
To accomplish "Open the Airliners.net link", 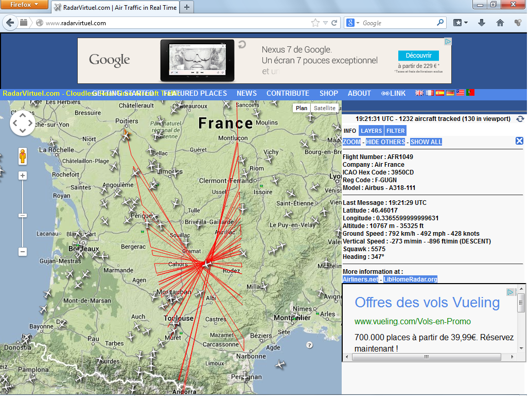I will pyautogui.click(x=360, y=279).
